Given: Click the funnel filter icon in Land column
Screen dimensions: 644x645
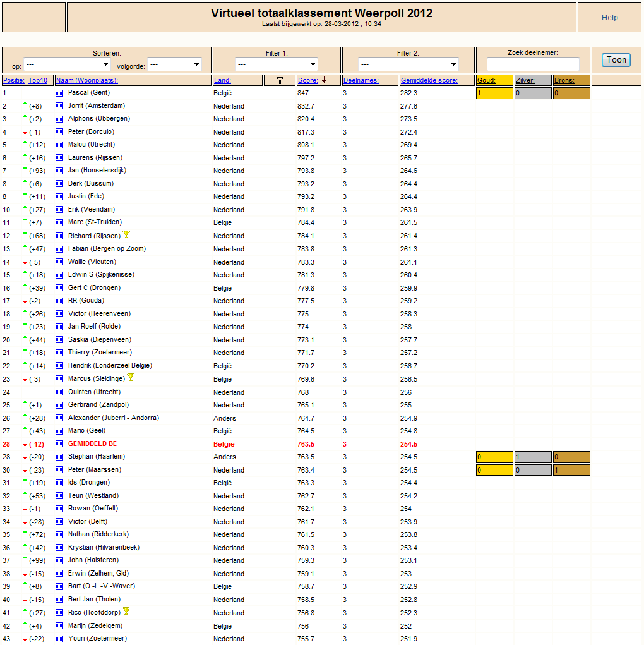Looking at the screenshot, I should 280,81.
